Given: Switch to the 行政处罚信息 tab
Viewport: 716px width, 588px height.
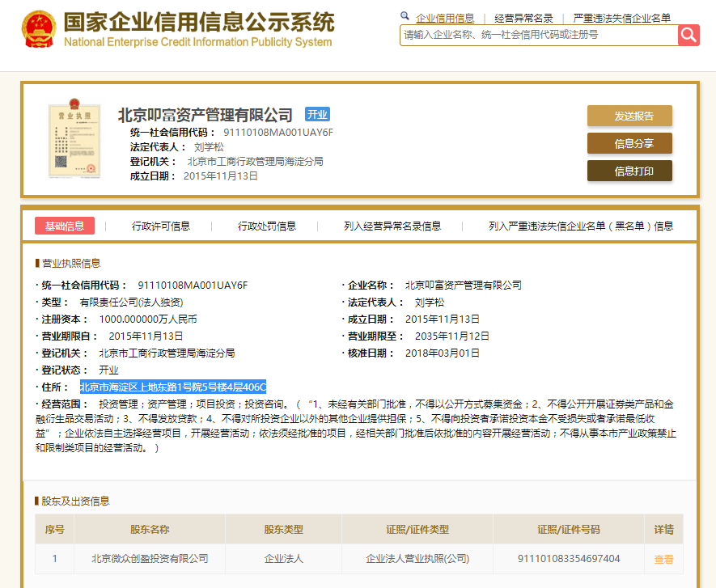Looking at the screenshot, I should [267, 225].
